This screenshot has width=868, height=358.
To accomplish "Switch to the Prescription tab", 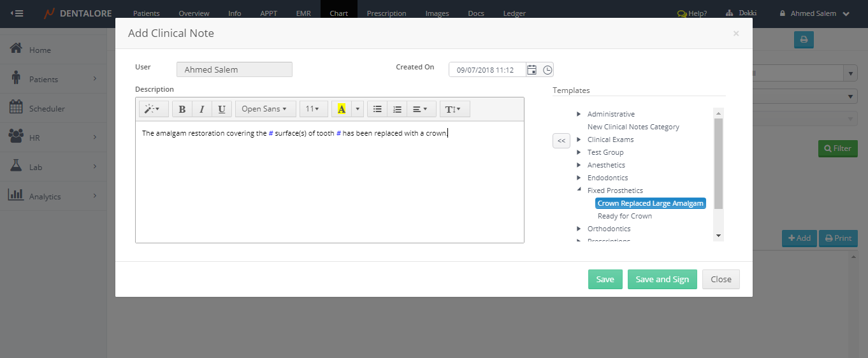I will (x=386, y=13).
